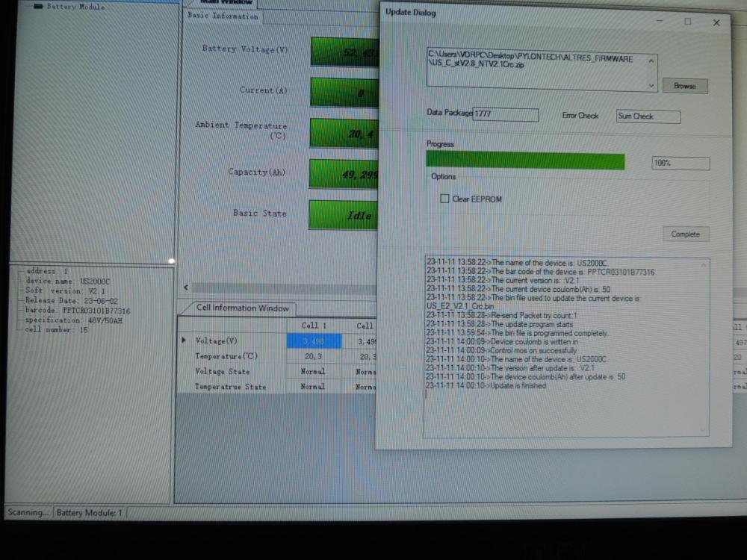Click the Battery Voltage green value box
The height and width of the screenshot is (560, 747).
tap(344, 52)
